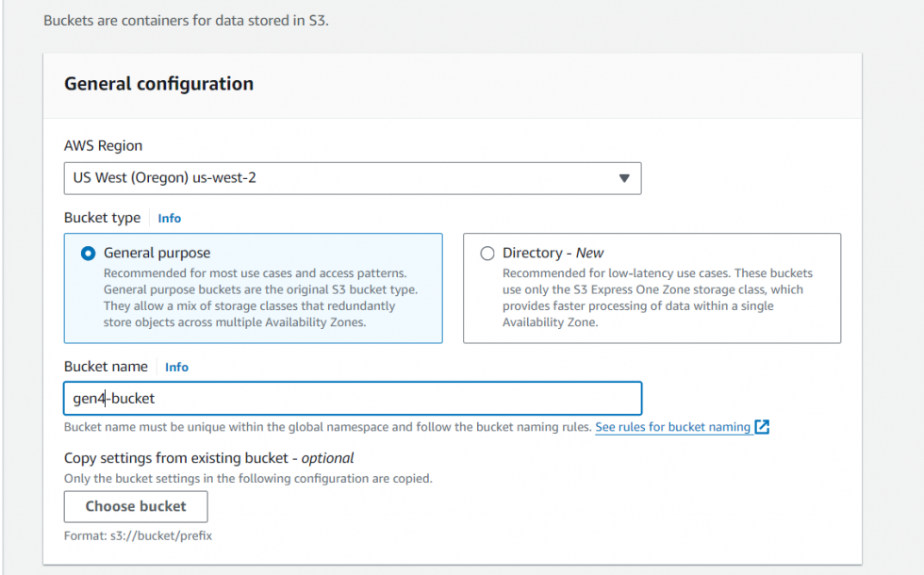Viewport: 924px width, 575px height.
Task: Focus the gen4-bucket name input field
Action: [353, 399]
